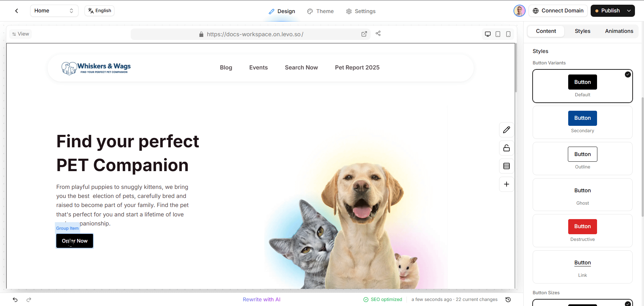Open the Theme tab

click(x=320, y=11)
